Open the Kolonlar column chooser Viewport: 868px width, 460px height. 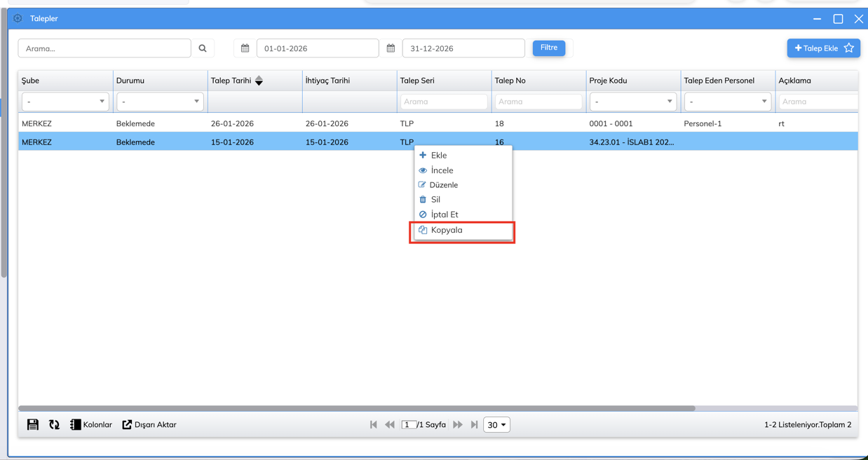[x=91, y=424]
